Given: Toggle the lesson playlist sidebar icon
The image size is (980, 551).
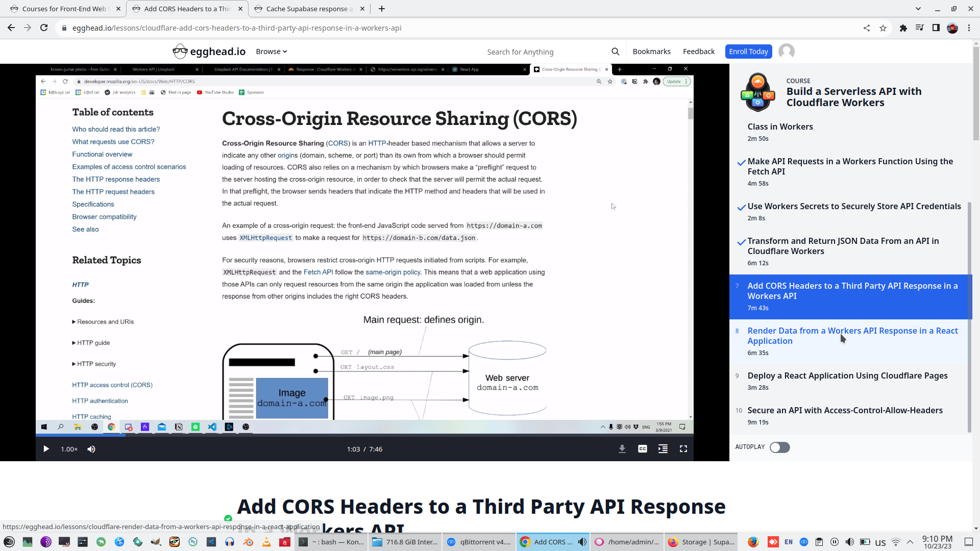Looking at the screenshot, I should coord(663,449).
